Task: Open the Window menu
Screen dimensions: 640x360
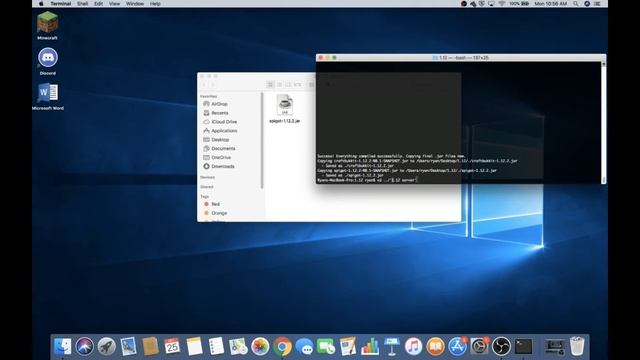Action: point(135,4)
